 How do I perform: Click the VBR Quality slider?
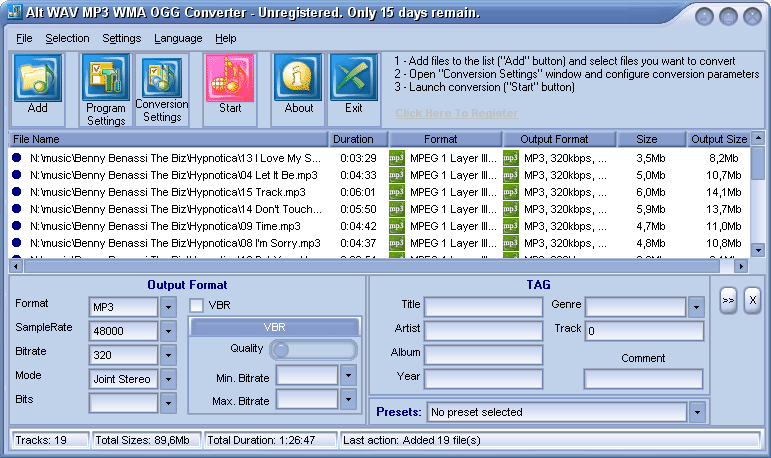point(313,350)
